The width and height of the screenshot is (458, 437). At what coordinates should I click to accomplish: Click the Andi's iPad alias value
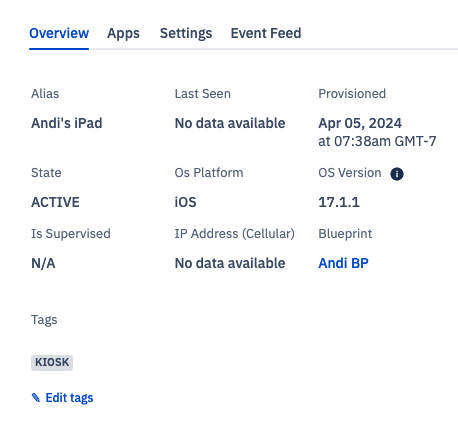click(67, 123)
